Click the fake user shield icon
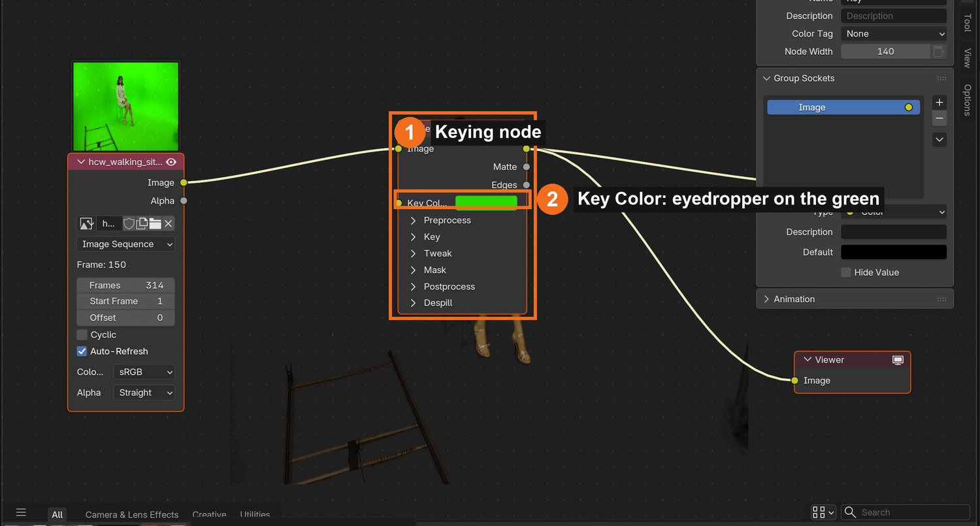This screenshot has width=980, height=526. [x=129, y=223]
